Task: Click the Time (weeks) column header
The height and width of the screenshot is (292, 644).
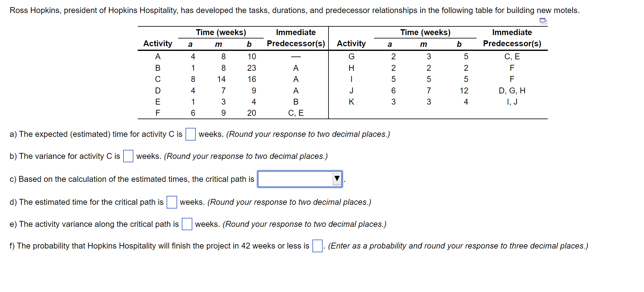Action: [221, 32]
